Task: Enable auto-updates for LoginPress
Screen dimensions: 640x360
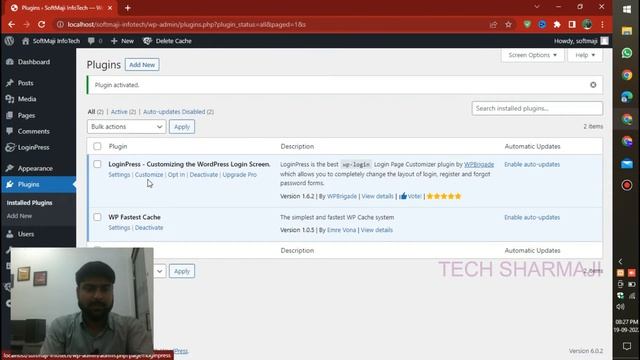Action: coord(532,164)
